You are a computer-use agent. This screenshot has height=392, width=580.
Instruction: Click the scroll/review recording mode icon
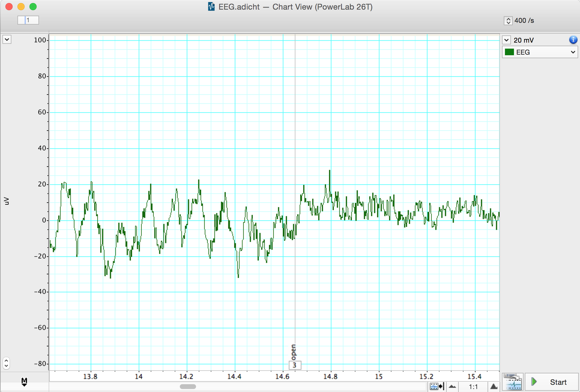click(x=513, y=382)
